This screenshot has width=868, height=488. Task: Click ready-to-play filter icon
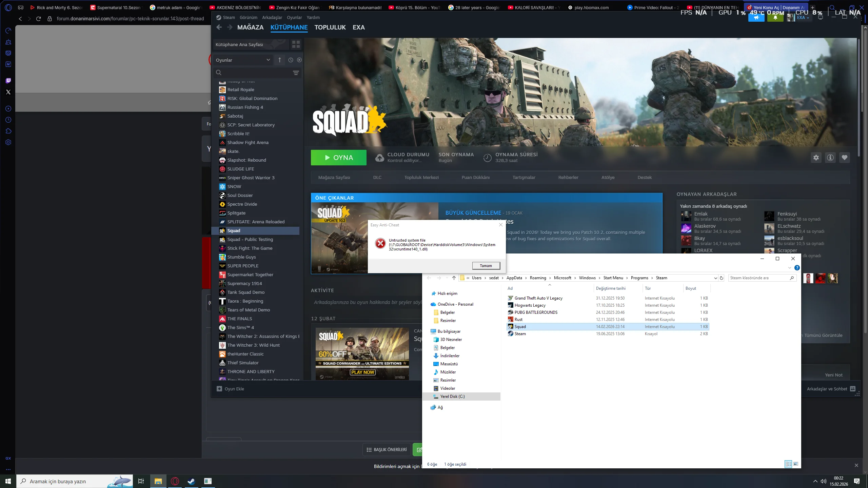299,60
